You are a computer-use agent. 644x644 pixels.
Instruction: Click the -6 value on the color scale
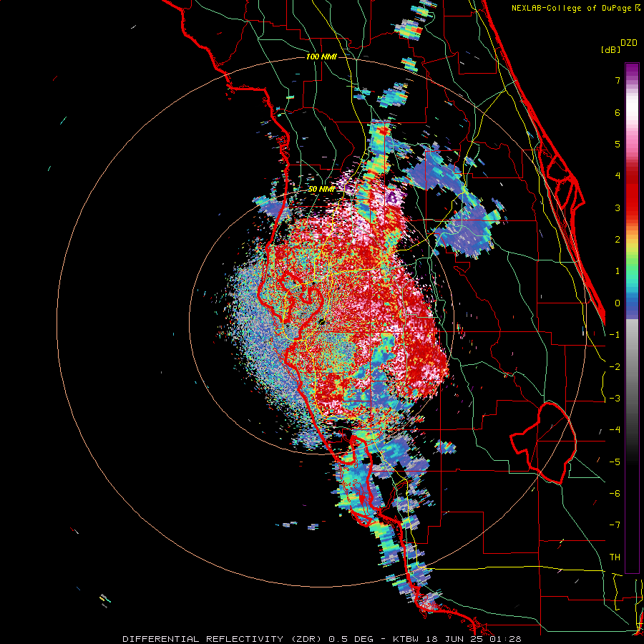pos(615,494)
